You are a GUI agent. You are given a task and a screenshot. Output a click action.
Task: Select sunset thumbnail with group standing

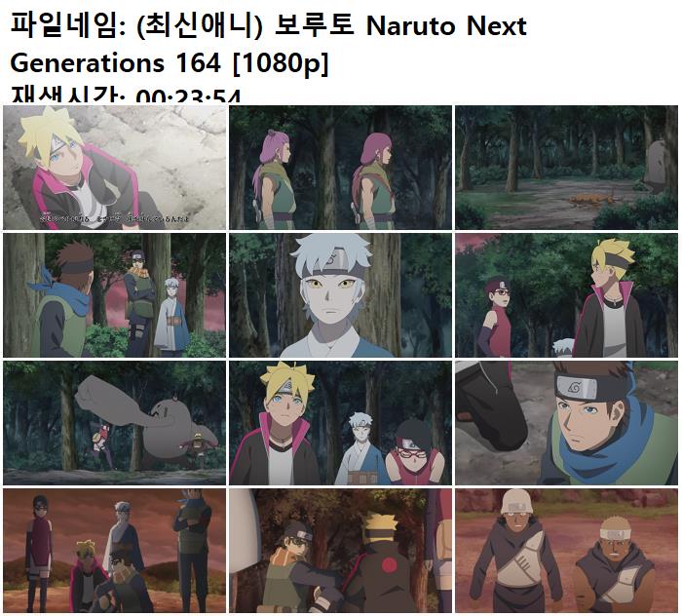point(114,551)
